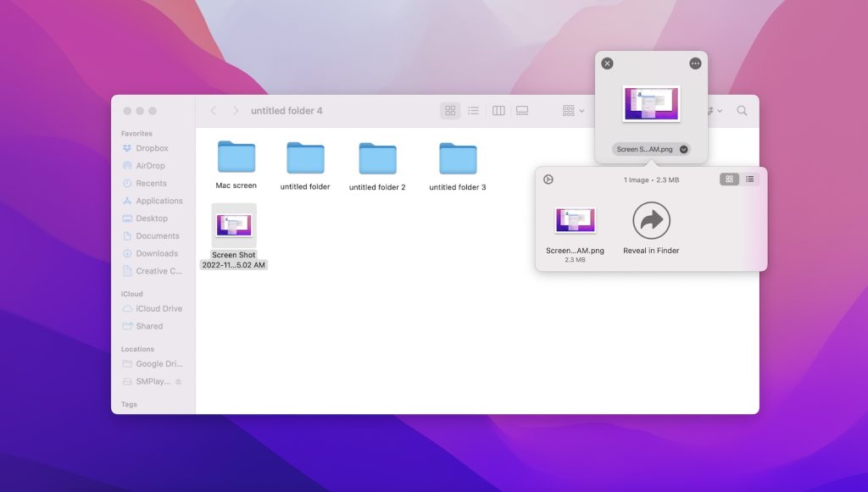Open the Screen S...AM.png filename dropdown
The width and height of the screenshot is (868, 492).
coord(683,148)
